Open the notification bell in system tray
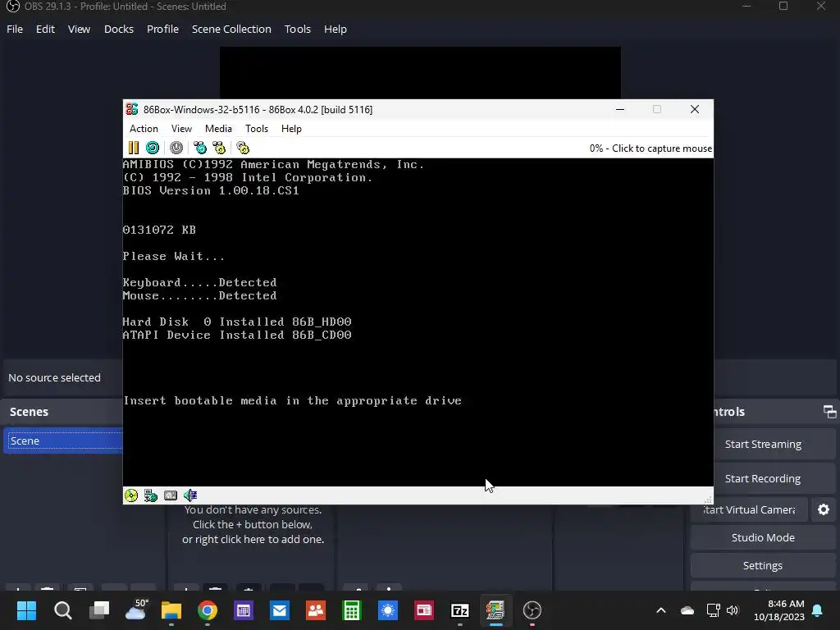 (x=818, y=610)
